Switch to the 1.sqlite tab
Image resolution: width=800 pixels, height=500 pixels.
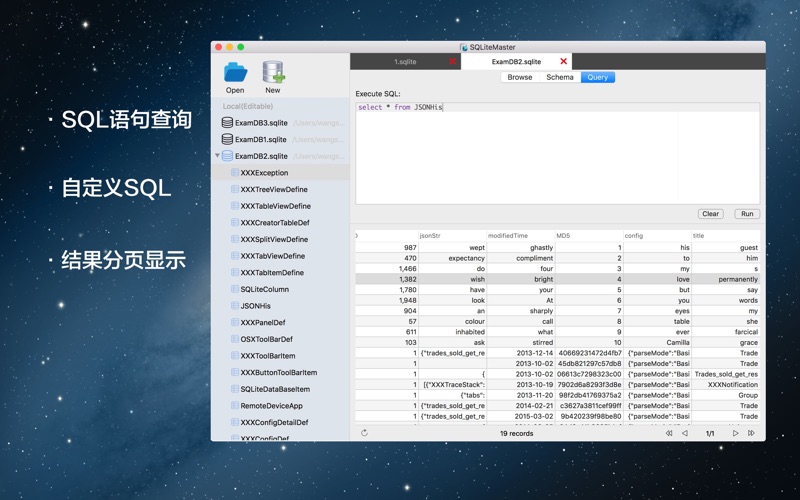(x=405, y=62)
